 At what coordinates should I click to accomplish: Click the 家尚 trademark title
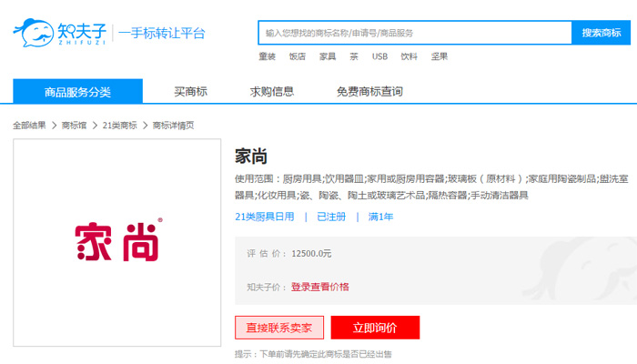tap(251, 157)
